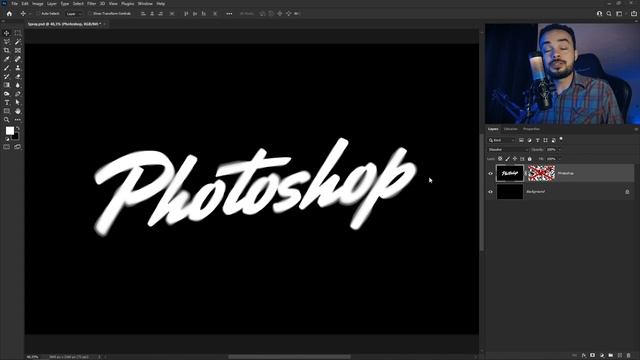Open the Edit Toolbar three-dots button
The height and width of the screenshot is (360, 640).
tap(18, 120)
